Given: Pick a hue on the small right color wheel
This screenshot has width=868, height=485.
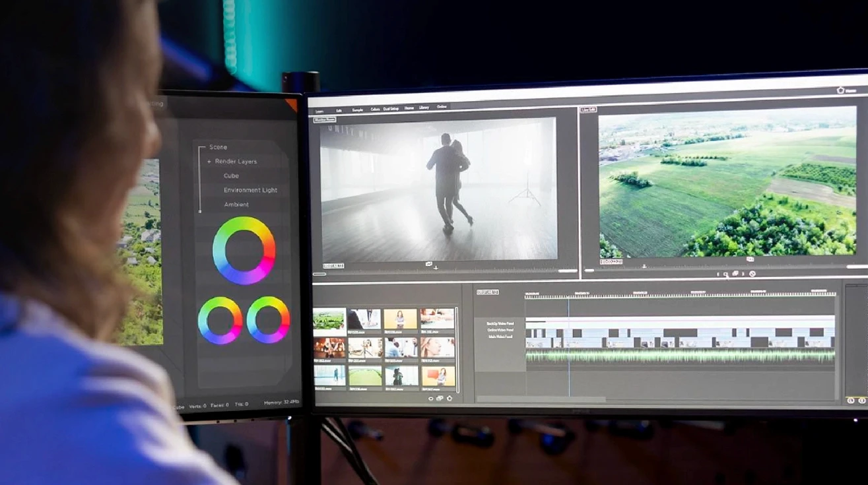Looking at the screenshot, I should [x=268, y=319].
